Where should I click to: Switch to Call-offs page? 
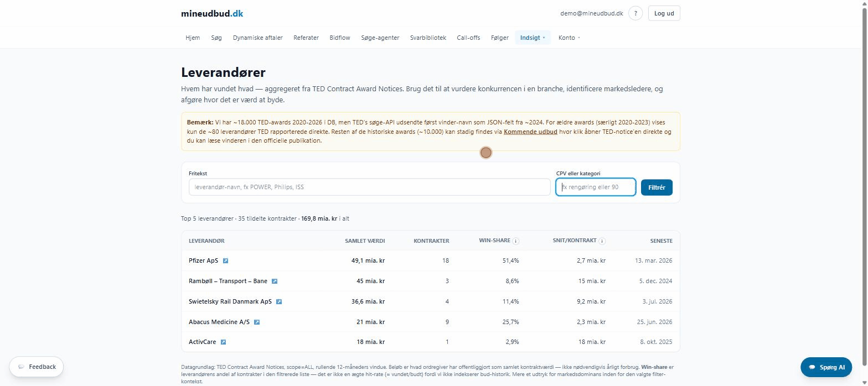(x=468, y=38)
